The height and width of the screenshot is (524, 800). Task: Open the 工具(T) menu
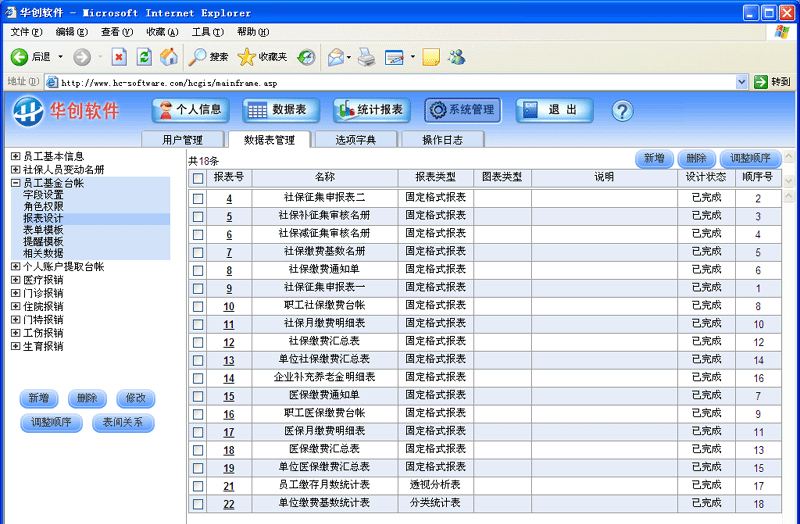tap(207, 32)
